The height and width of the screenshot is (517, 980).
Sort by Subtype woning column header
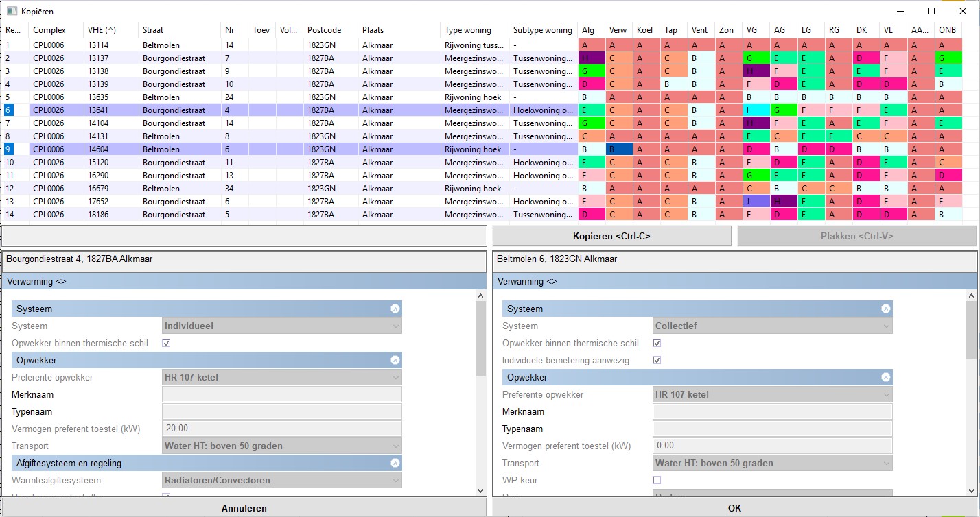[x=544, y=30]
